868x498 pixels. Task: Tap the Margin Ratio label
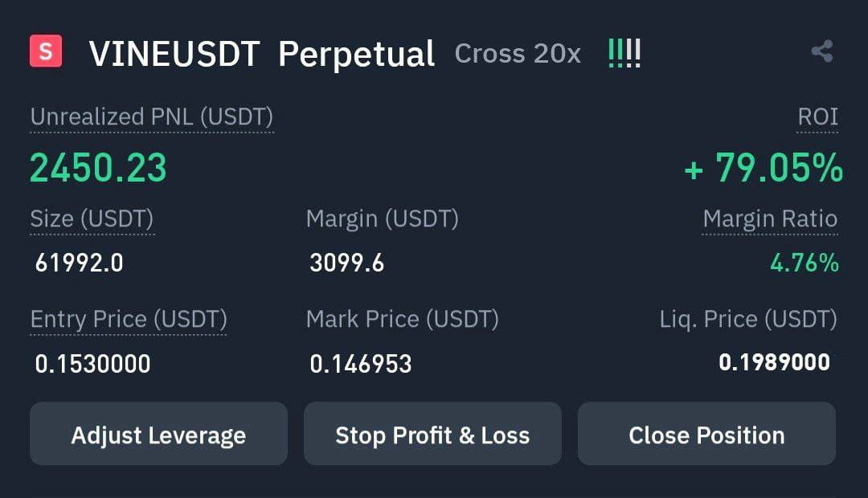click(x=770, y=218)
